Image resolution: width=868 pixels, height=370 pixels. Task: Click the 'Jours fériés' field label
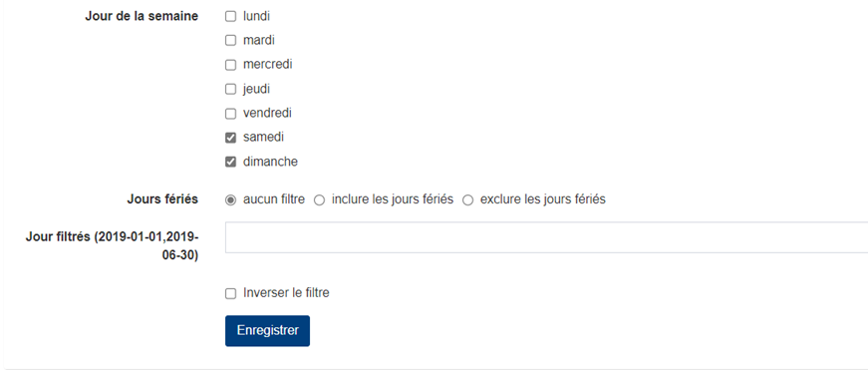pyautogui.click(x=162, y=199)
